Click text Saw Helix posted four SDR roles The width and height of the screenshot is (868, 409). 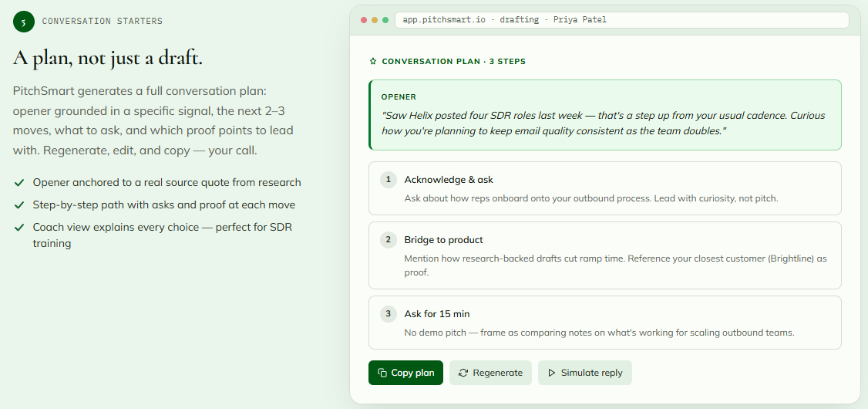604,123
